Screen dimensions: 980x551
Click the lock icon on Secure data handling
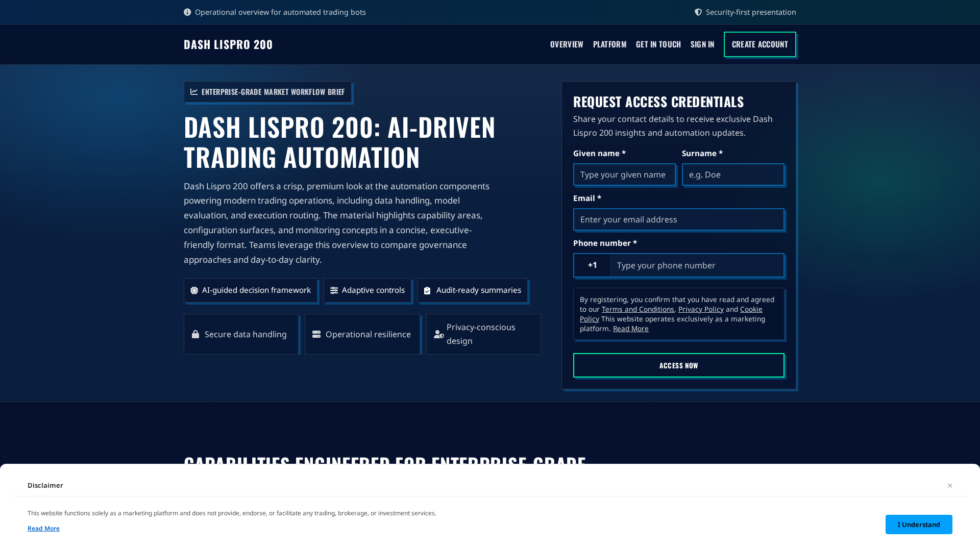click(x=195, y=334)
